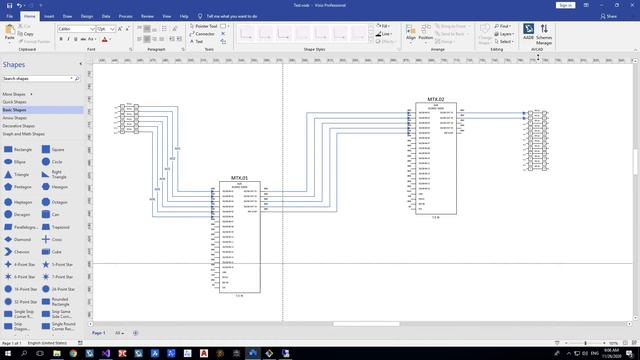Pick the Octagon shape
The height and width of the screenshot is (360, 640).
(x=55, y=202)
